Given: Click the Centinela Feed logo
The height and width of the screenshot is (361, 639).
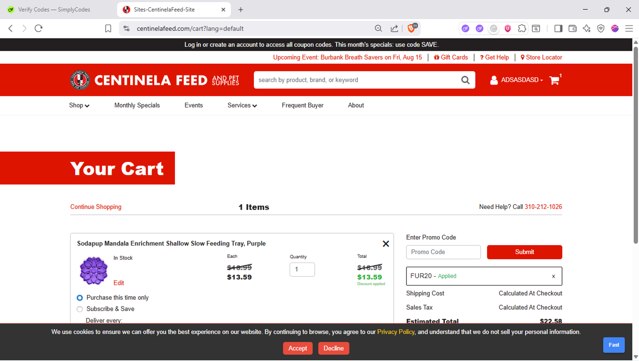Looking at the screenshot, I should 154,80.
